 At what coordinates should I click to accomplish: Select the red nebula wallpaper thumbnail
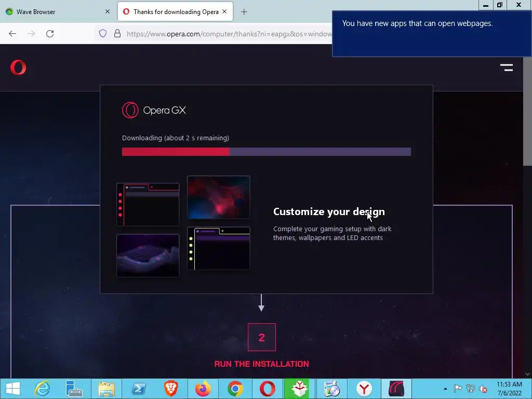tap(219, 197)
